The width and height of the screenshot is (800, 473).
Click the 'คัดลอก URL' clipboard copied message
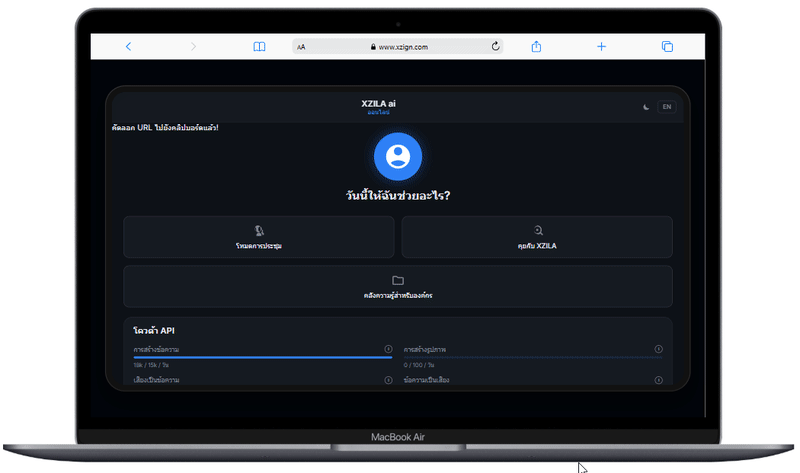coord(165,128)
